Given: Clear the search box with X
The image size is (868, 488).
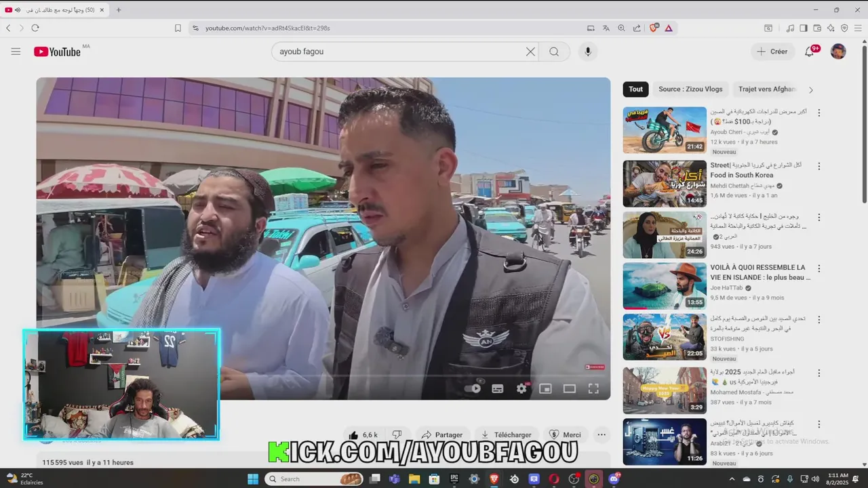Looking at the screenshot, I should pos(530,52).
